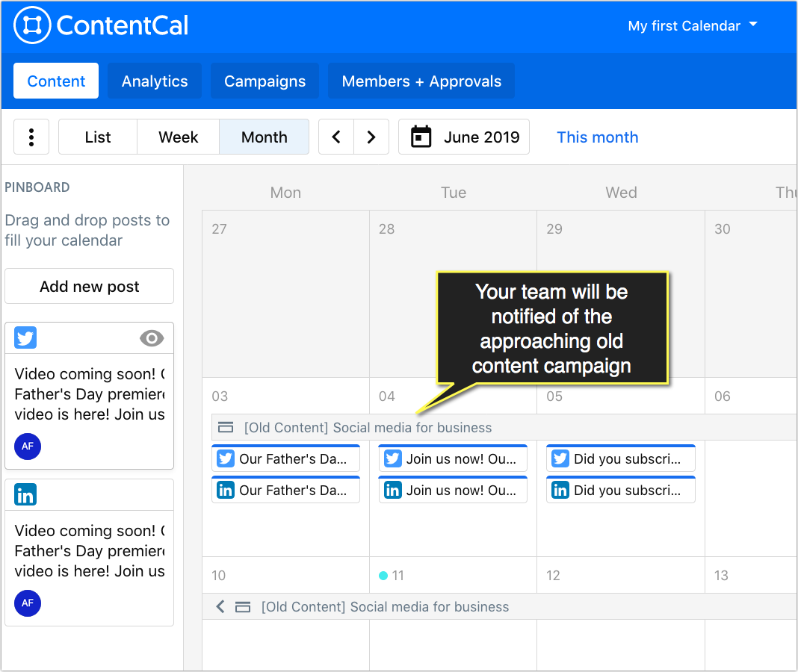Click the LinkedIn icon on pinboard post
Viewport: 798px width, 672px height.
point(25,495)
